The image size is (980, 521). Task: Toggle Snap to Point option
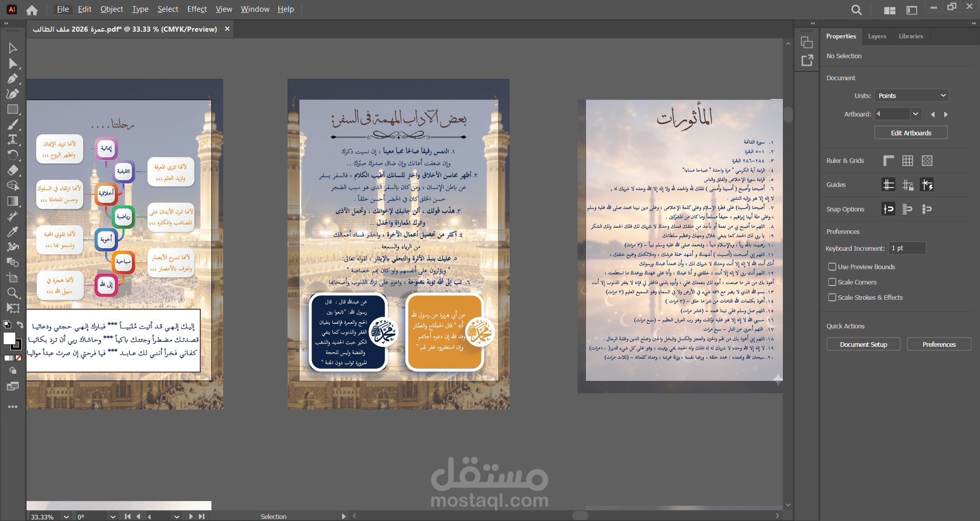pyautogui.click(x=889, y=209)
